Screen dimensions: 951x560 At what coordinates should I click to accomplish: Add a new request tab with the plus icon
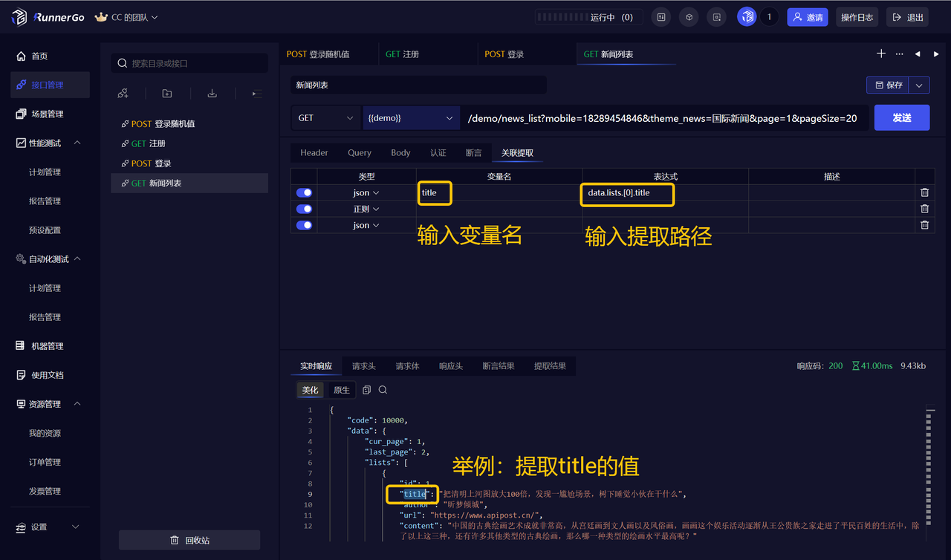click(881, 53)
